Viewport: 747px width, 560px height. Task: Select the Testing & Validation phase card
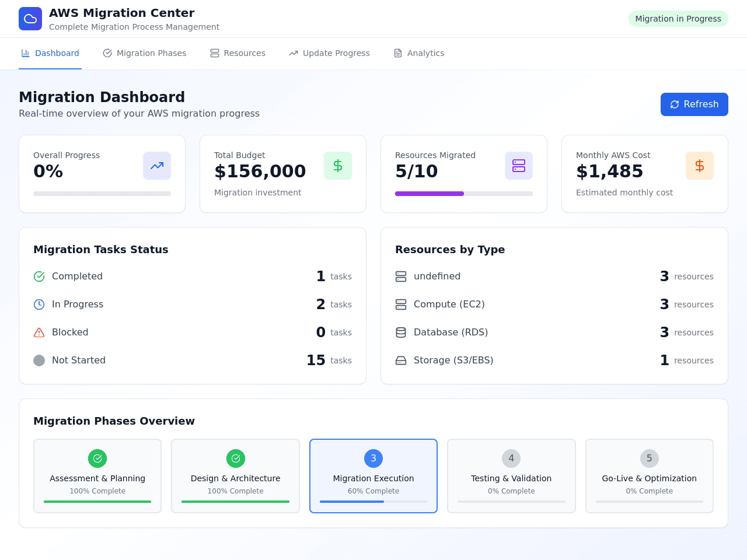511,476
